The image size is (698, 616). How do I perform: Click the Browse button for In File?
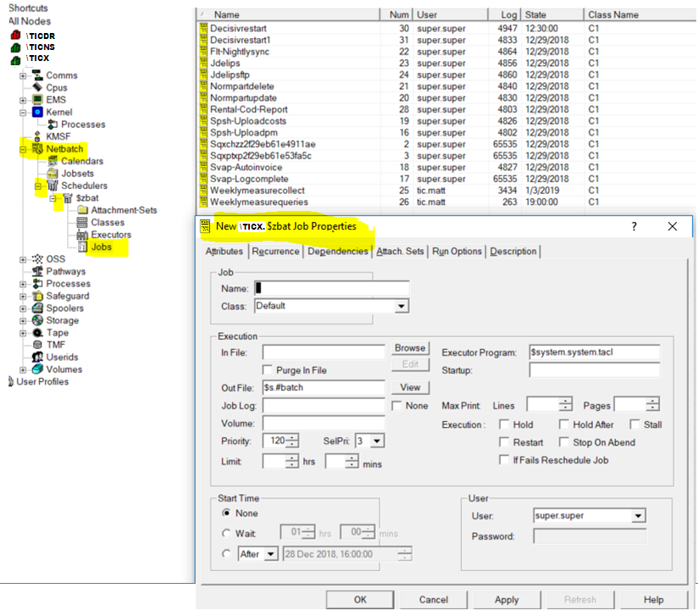pos(410,348)
